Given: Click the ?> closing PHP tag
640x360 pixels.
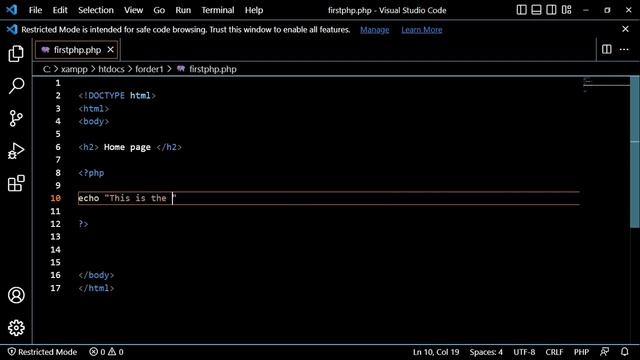Looking at the screenshot, I should [83, 224].
